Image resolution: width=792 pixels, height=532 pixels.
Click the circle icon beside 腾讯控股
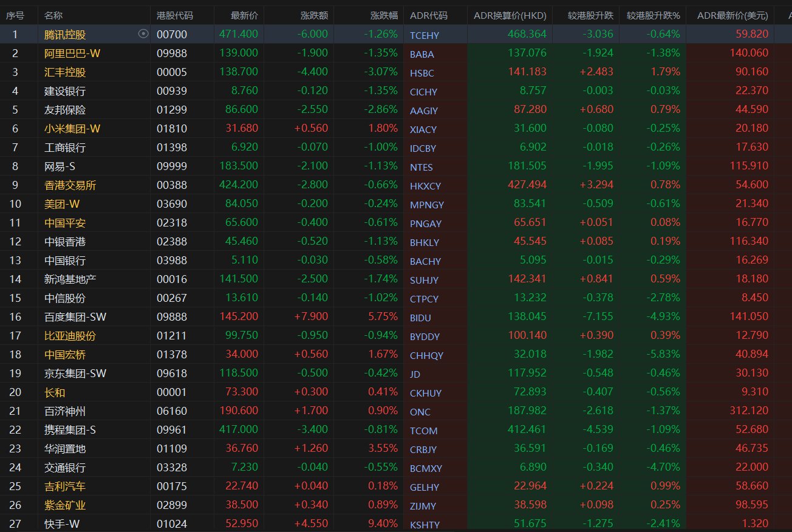point(143,34)
